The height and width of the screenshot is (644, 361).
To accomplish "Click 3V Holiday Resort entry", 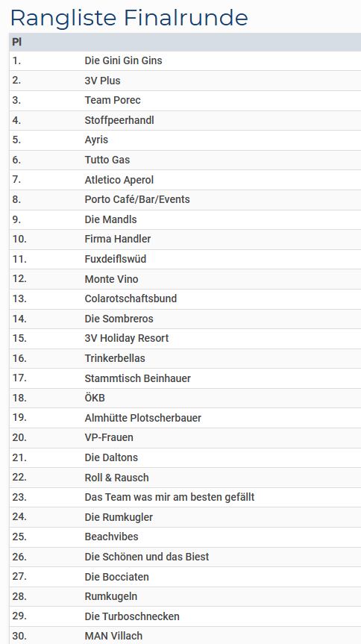I will (x=127, y=339).
